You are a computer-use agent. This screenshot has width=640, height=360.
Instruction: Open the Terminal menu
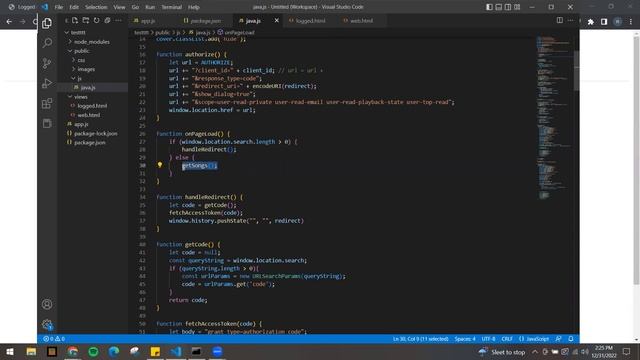[x=171, y=7]
